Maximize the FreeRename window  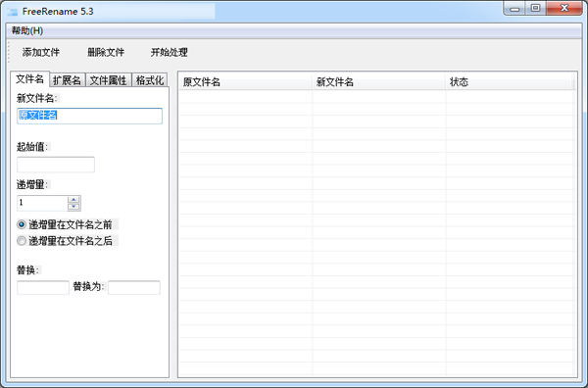(x=535, y=8)
